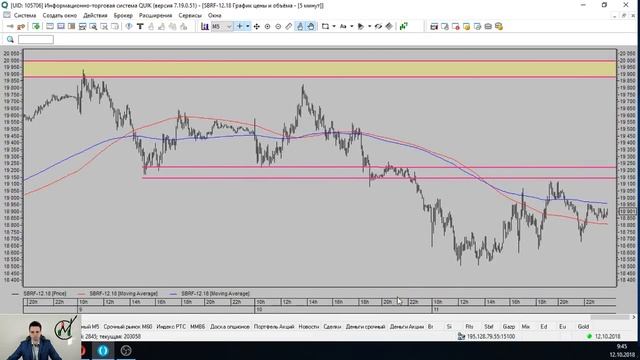640x360 pixels.
Task: Open dropdown arrow beside triangle marker tool
Action: (369, 27)
